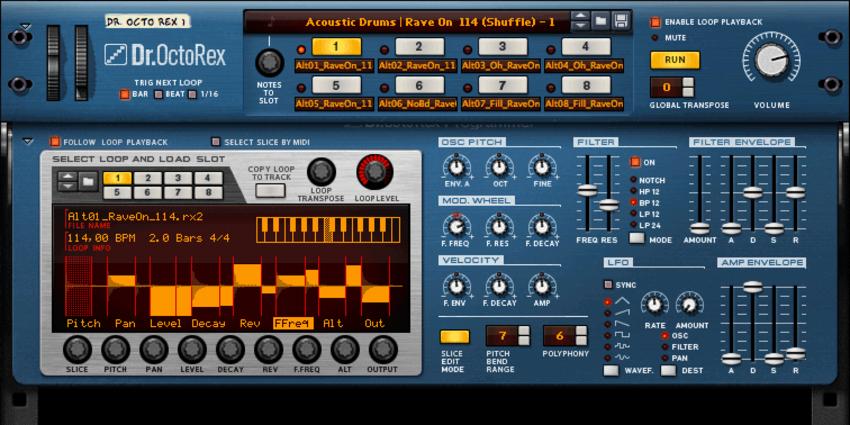Select the LP 24 filter mode
This screenshot has height=425, width=850.
634,224
